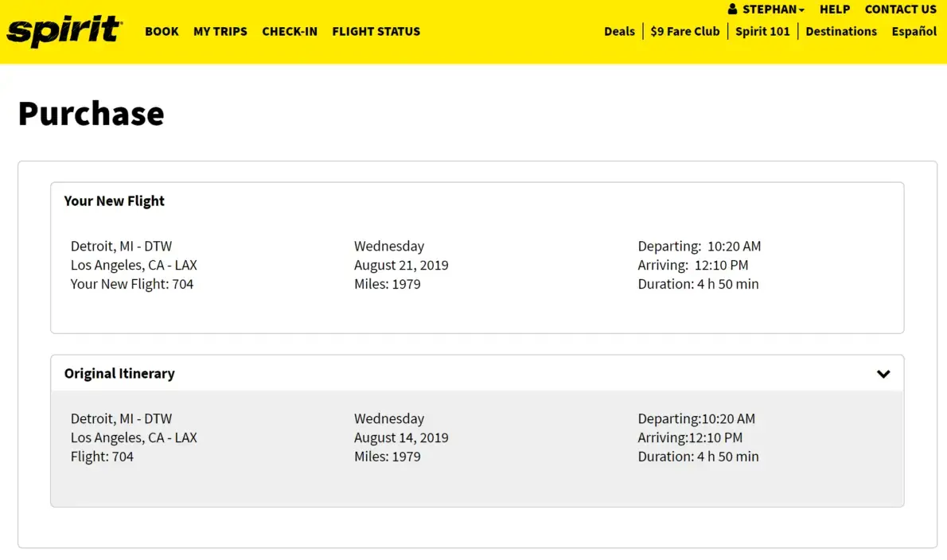Open the BOOK menu
This screenshot has width=947, height=560.
162,31
